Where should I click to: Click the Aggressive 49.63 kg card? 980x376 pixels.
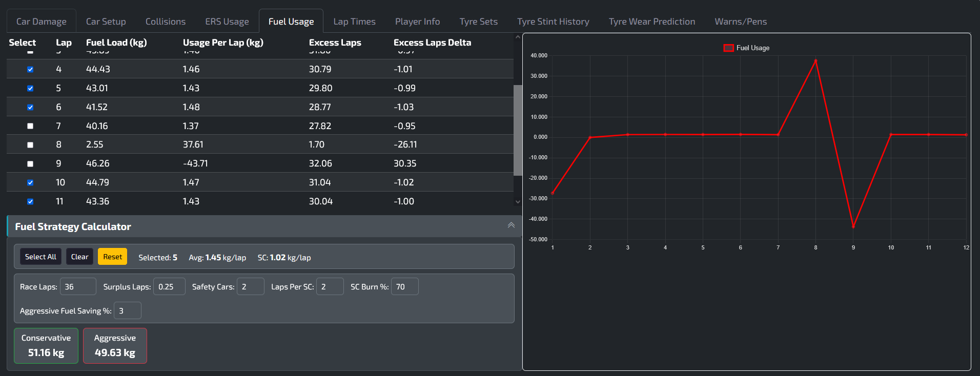(x=115, y=346)
